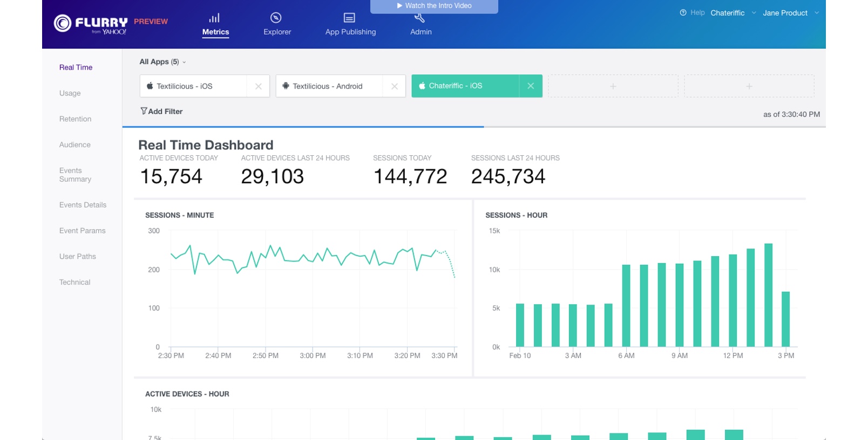Open Technical in the sidebar
This screenshot has height=440, width=868.
74,283
